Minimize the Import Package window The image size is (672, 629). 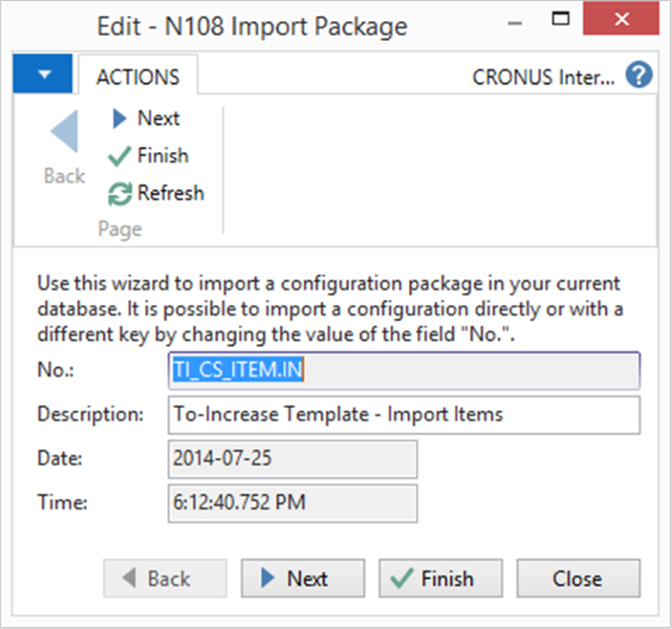[515, 23]
